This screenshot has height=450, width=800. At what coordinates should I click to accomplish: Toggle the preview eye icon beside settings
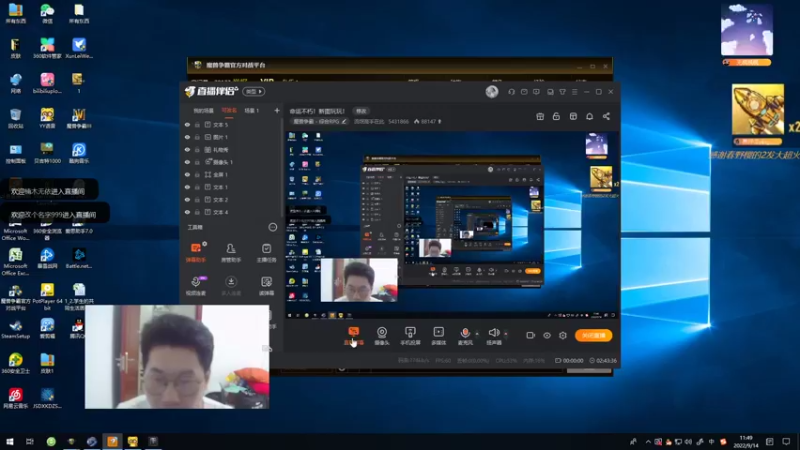[x=547, y=335]
